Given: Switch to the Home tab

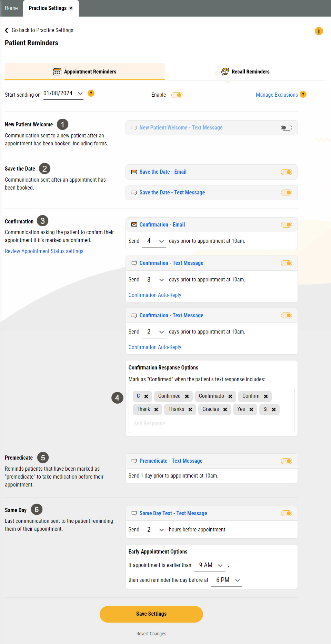Looking at the screenshot, I should [x=11, y=8].
